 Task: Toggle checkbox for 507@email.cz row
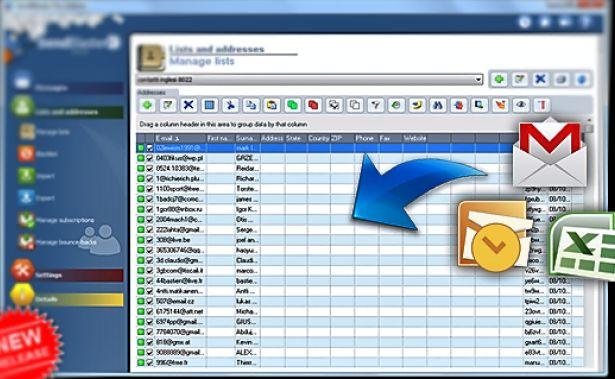point(150,301)
